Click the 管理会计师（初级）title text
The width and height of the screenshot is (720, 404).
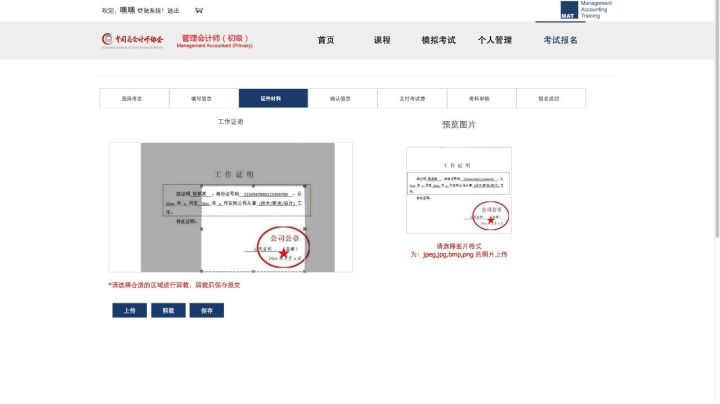pos(214,38)
